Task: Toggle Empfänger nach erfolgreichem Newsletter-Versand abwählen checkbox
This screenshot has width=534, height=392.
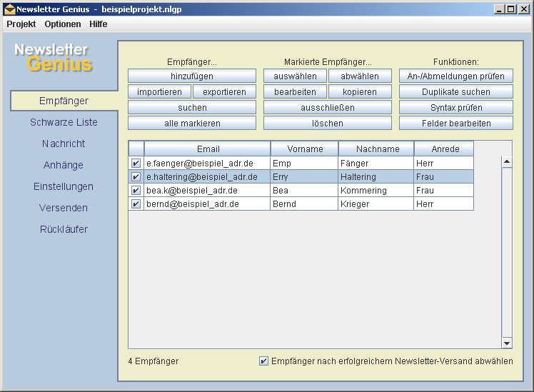Action: [263, 361]
